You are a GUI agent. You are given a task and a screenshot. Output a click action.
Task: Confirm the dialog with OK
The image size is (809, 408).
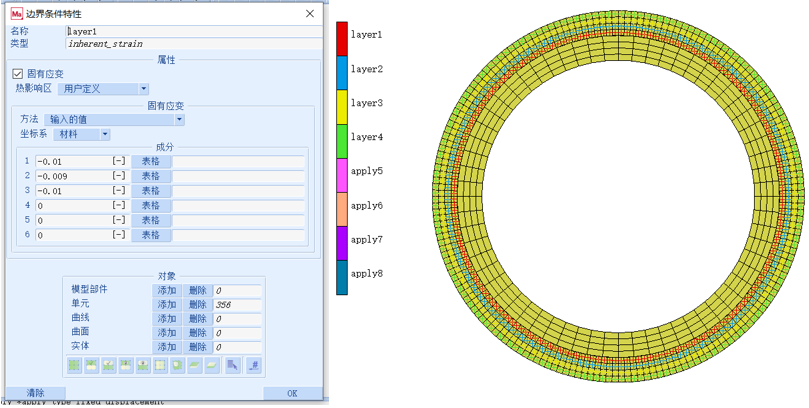293,393
